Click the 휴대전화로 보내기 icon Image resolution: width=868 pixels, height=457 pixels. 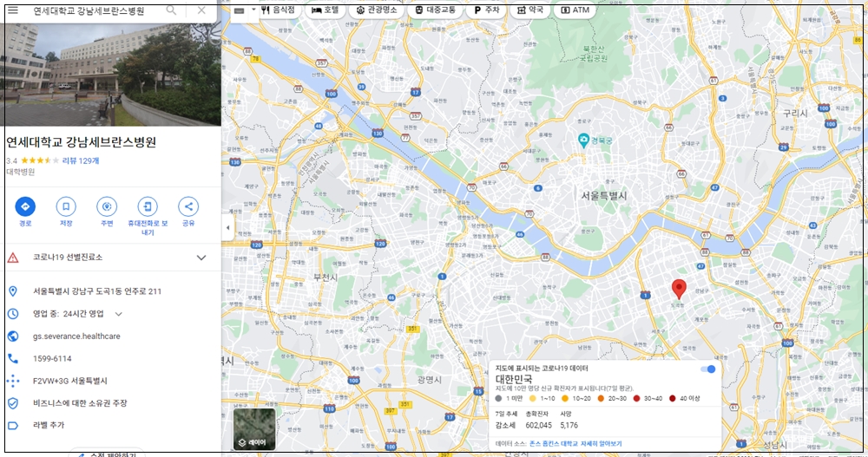pos(148,206)
